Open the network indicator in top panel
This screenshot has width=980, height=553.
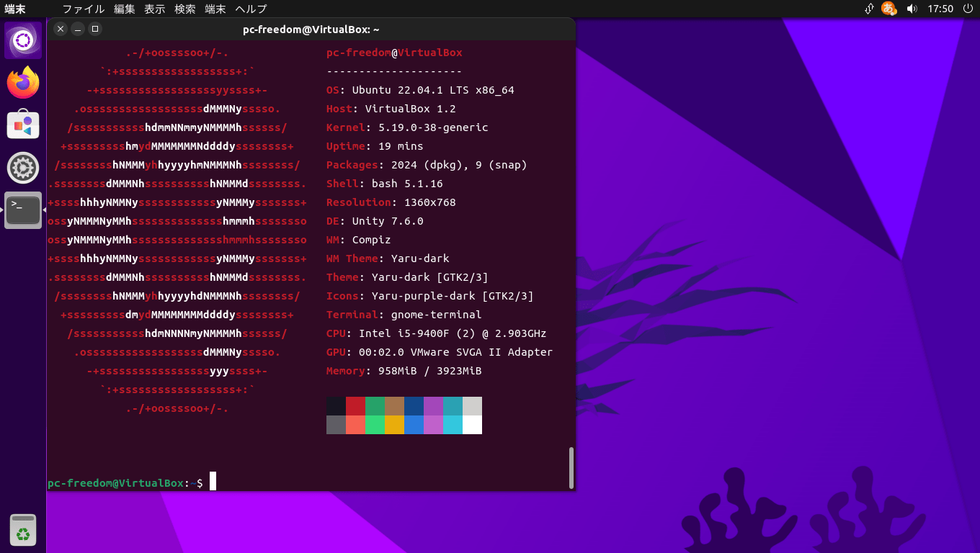coord(869,9)
